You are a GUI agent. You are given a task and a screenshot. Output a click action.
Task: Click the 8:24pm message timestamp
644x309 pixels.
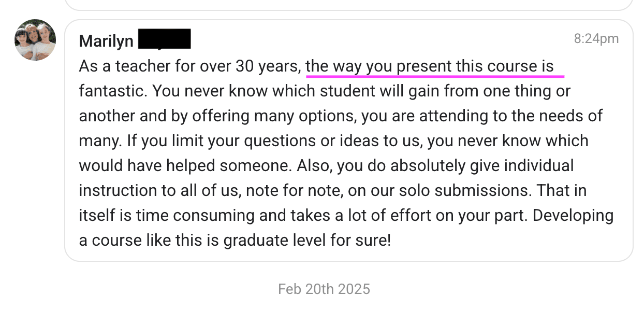click(596, 39)
